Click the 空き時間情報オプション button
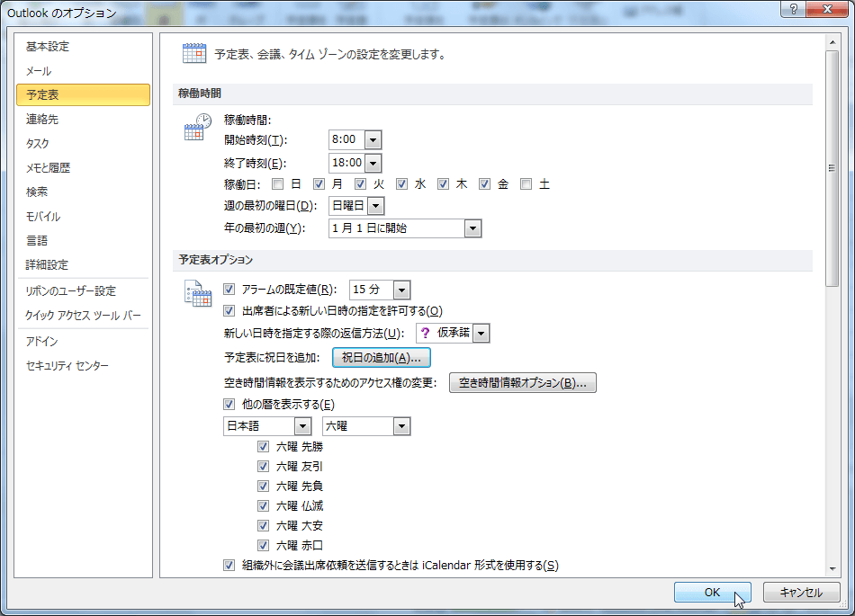This screenshot has height=616, width=855. [522, 383]
